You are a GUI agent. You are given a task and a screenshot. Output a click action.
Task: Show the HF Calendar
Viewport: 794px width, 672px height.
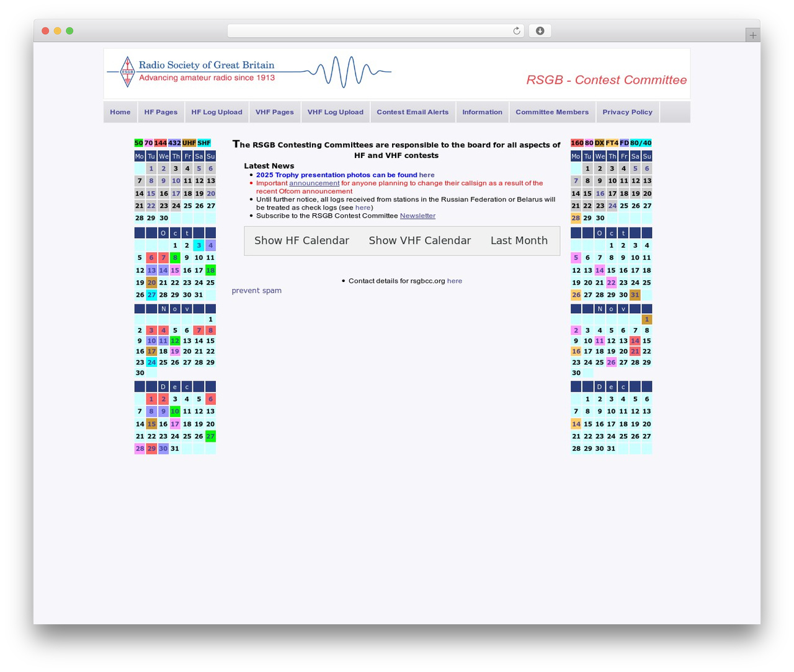[301, 241]
